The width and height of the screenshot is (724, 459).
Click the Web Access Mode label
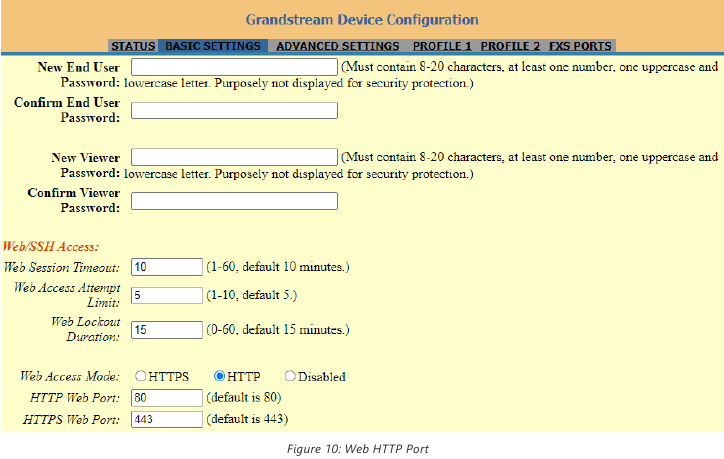point(70,376)
